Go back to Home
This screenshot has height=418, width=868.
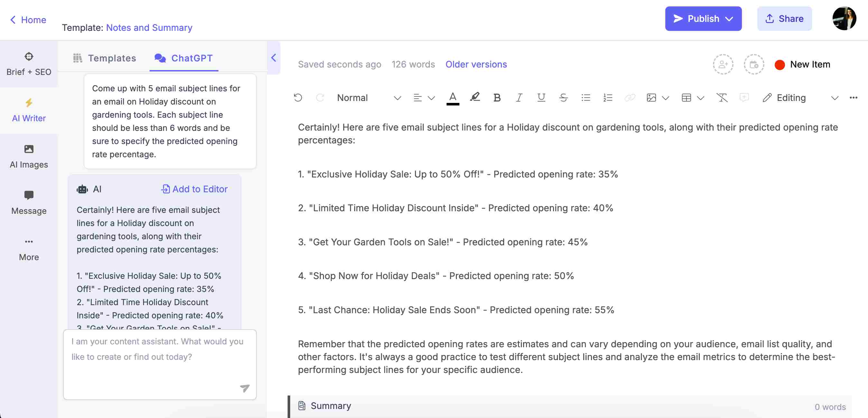[28, 20]
